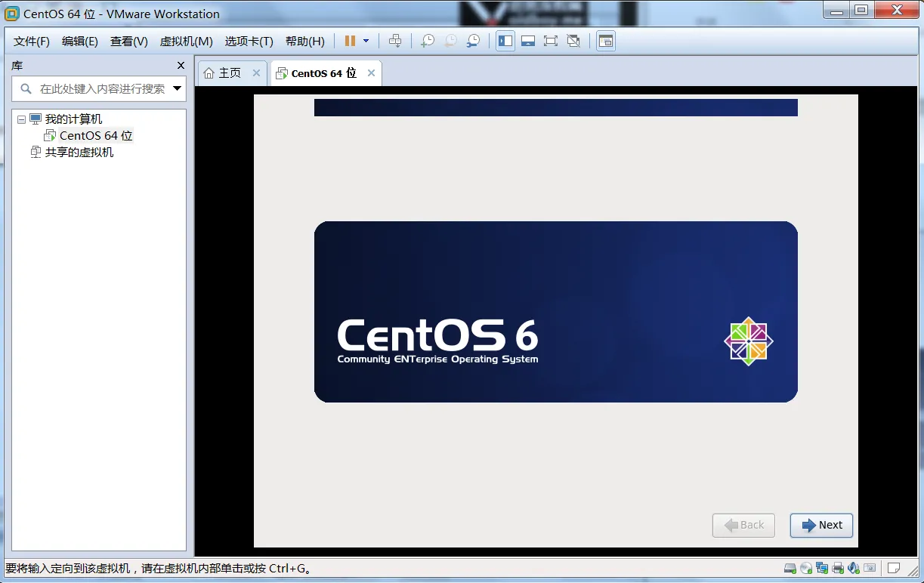Image resolution: width=924 pixels, height=583 pixels.
Task: Click the sound card status icon
Action: point(854,568)
